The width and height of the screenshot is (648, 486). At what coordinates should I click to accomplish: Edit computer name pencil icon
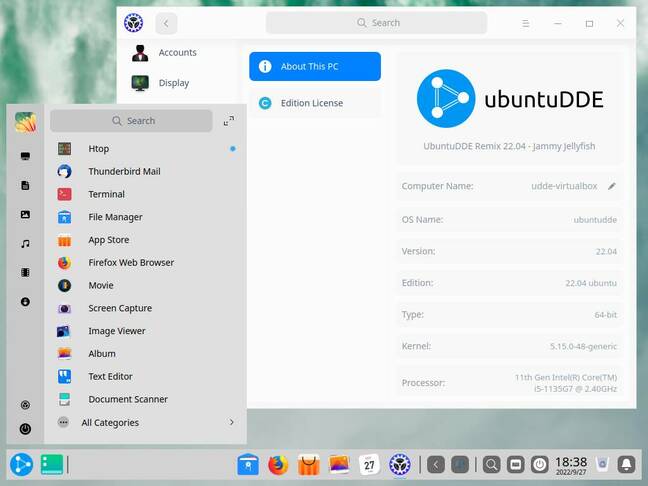pyautogui.click(x=612, y=186)
